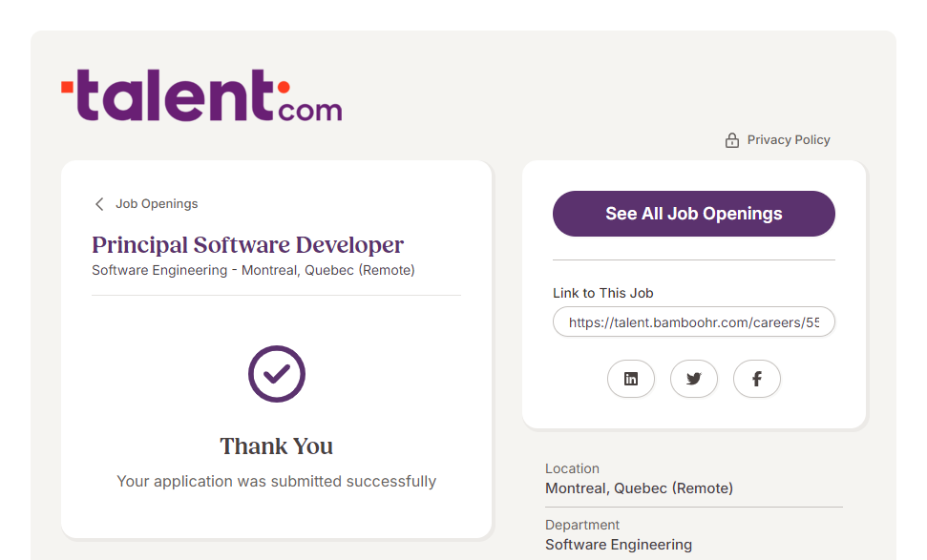Viewport: 927px width, 560px height.
Task: Click Montreal, Quebec (Remote) location value
Action: click(x=639, y=488)
